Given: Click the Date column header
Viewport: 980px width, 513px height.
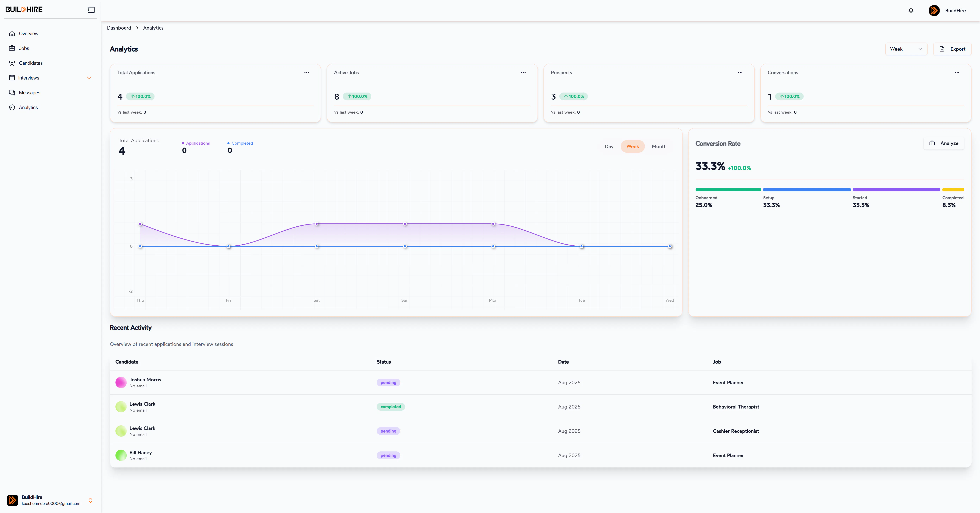Looking at the screenshot, I should (563, 362).
